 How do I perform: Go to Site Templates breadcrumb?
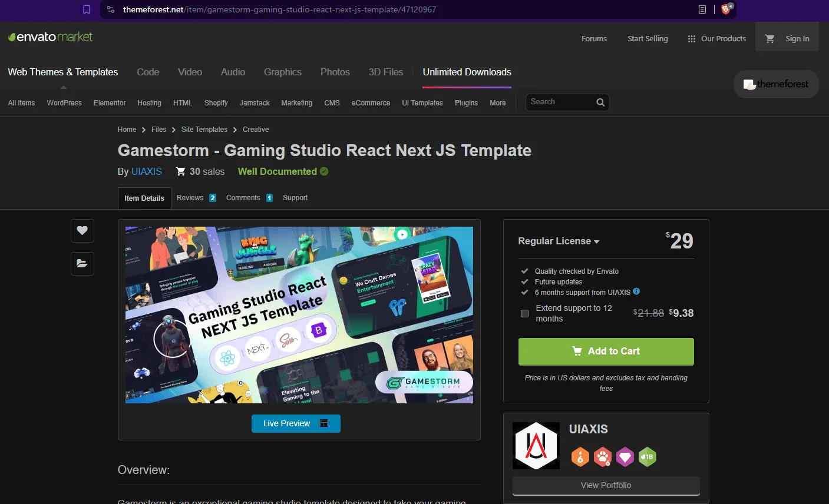(x=204, y=130)
